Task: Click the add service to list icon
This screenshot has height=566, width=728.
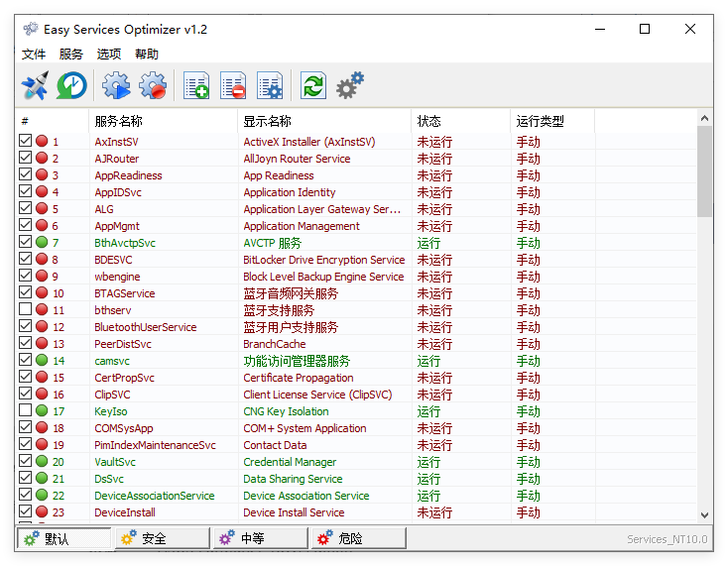Action: [196, 85]
